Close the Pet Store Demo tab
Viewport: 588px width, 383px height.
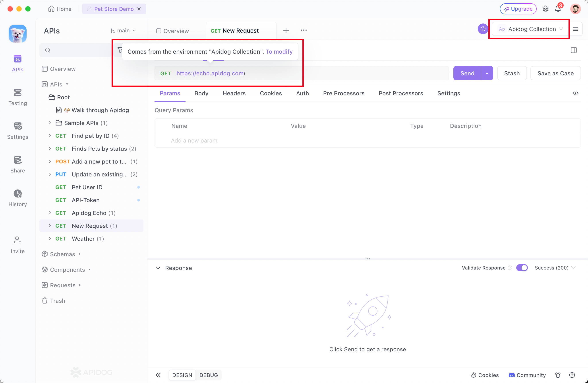139,9
